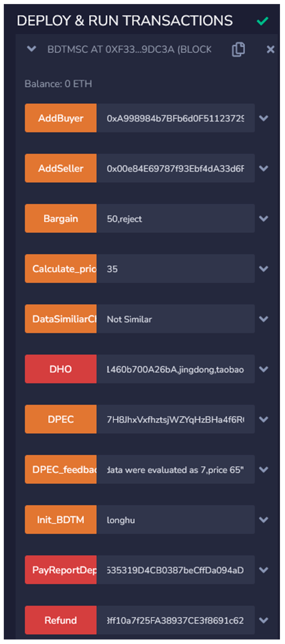Click the PayReportDeposit function button
Viewport: 285px width, 644px height.
point(61,570)
